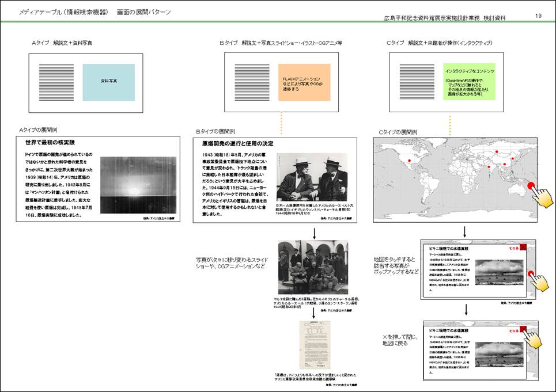Click the note '×を押して閉じ、地図に戻る'

400,340
